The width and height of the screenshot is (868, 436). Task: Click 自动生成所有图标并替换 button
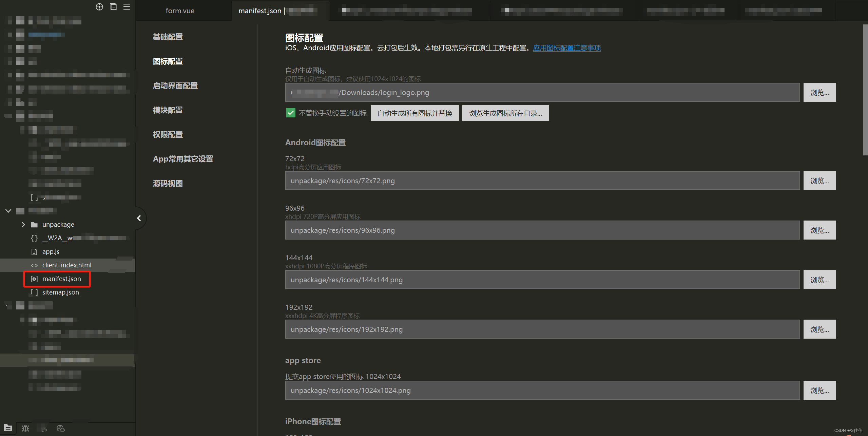coord(414,113)
